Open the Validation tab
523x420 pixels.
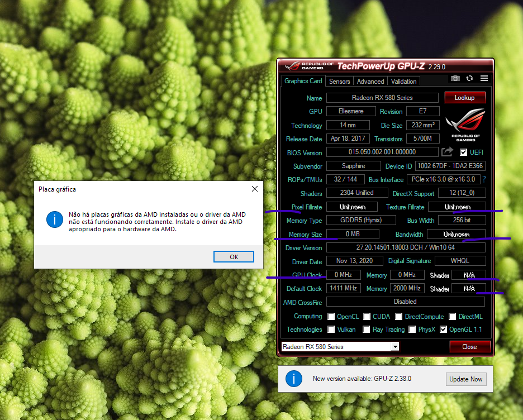(x=403, y=82)
